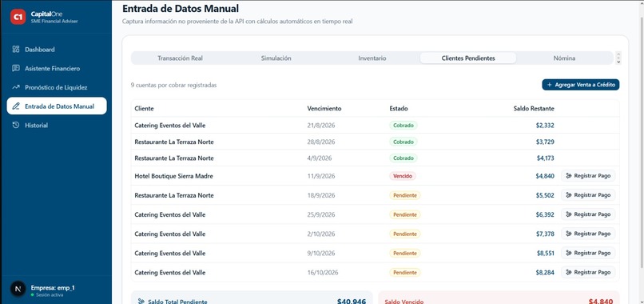This screenshot has width=644, height=304.
Task: Click the Saldo Total Pendiente icon
Action: pos(141,302)
